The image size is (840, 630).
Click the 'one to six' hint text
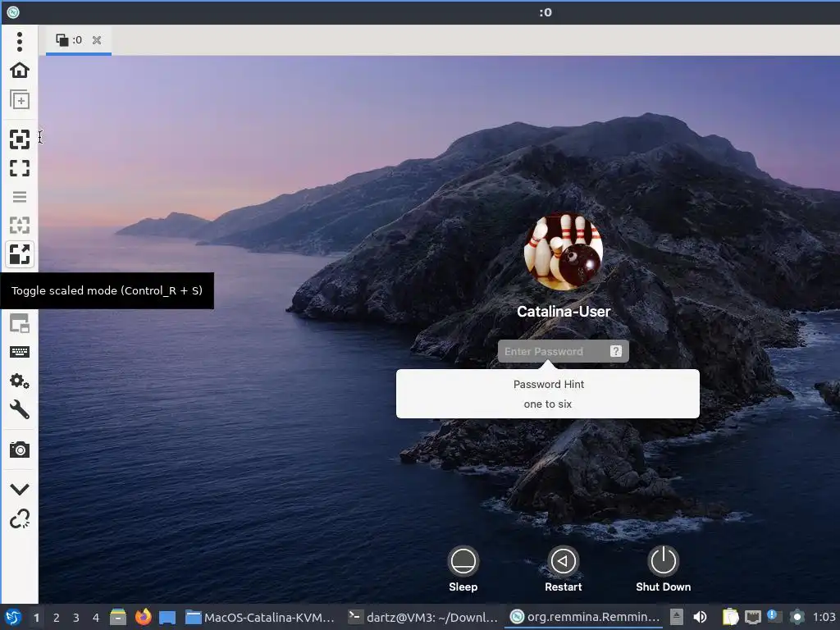pos(547,404)
